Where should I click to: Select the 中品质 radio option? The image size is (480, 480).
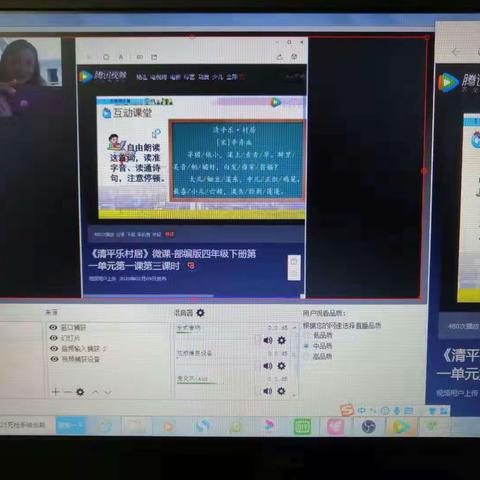307,346
